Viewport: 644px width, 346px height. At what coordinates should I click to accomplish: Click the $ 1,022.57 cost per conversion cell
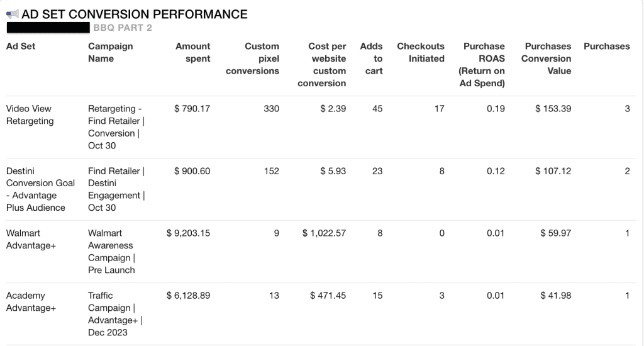324,233
